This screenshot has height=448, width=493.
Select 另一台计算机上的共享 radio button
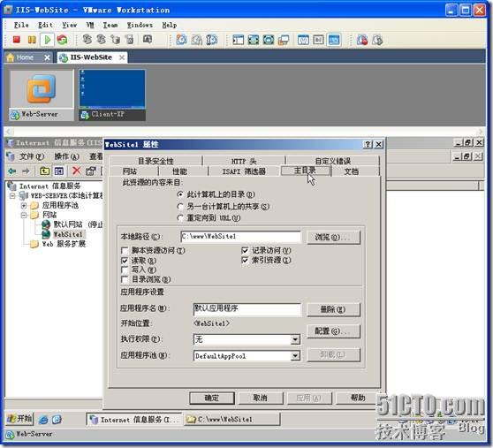point(180,207)
